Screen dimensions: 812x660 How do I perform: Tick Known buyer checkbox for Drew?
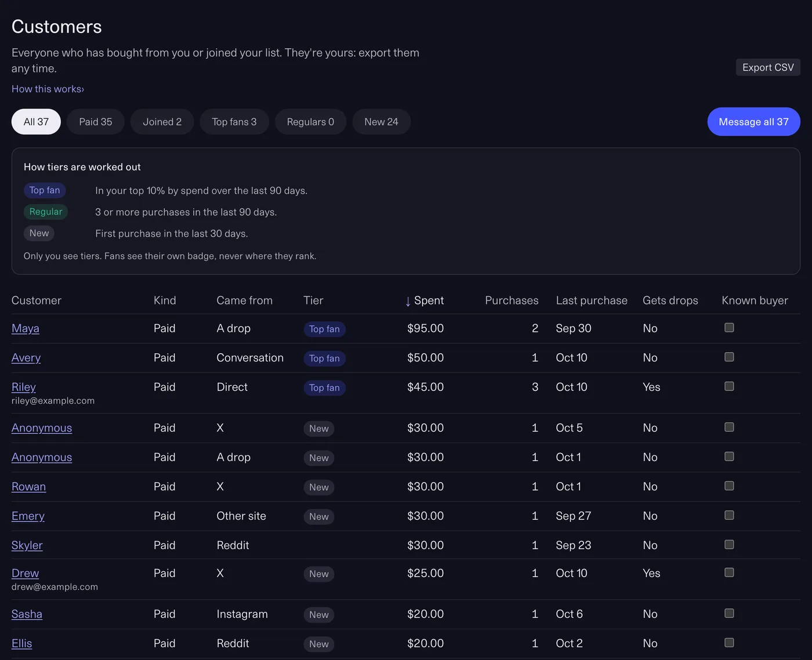(729, 572)
